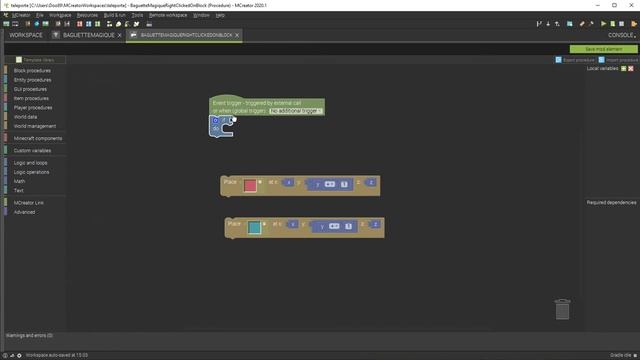Click the last gray icon in the left toolbar
This screenshot has width=640, height=360.
tap(149, 24)
